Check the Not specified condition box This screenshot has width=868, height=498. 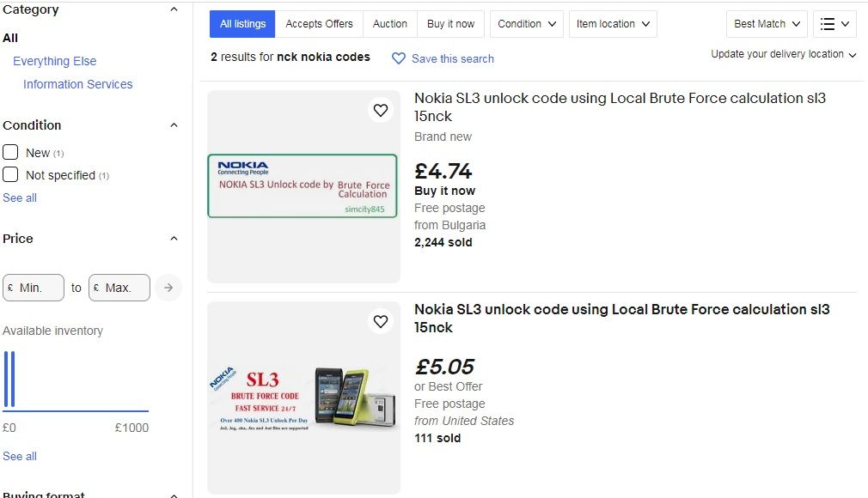click(x=10, y=174)
